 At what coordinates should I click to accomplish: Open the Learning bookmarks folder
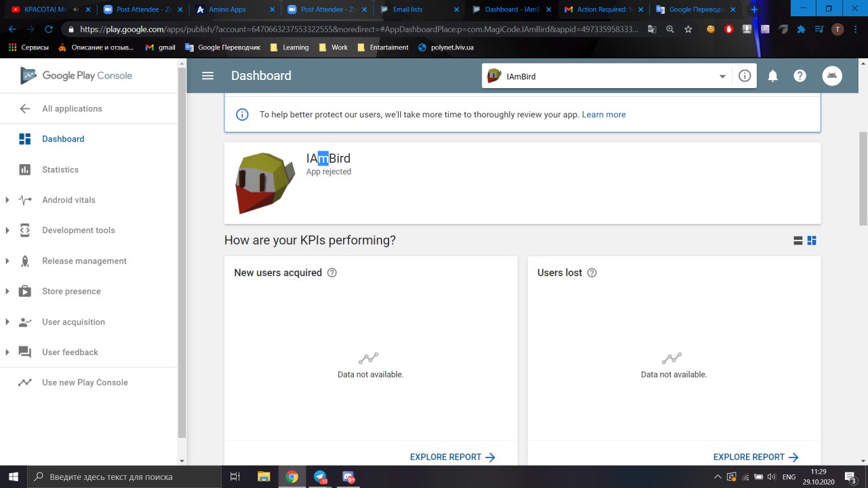(289, 47)
